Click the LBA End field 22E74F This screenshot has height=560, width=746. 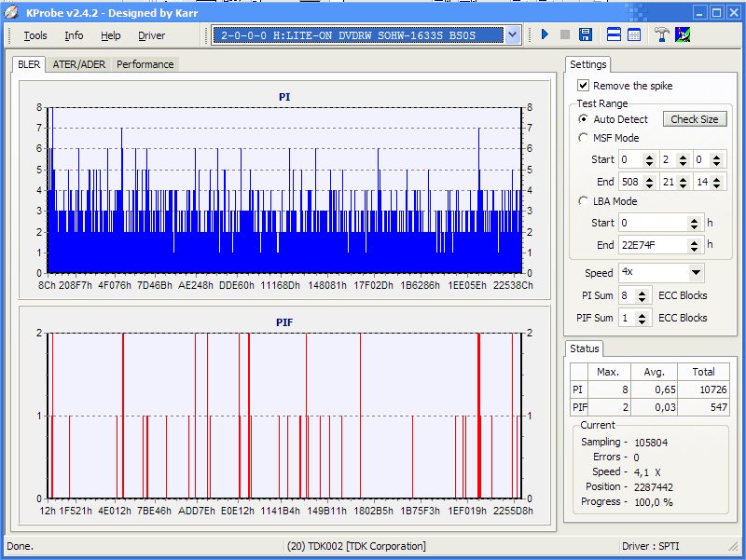pos(654,245)
